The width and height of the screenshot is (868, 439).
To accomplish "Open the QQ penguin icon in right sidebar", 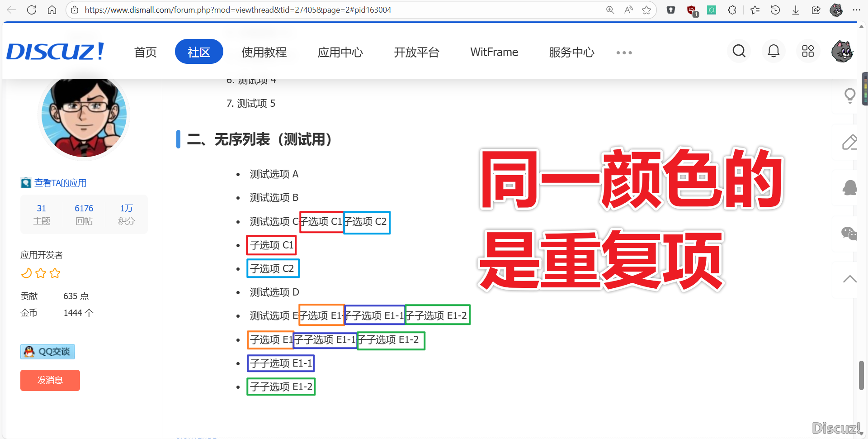I will 850,187.
